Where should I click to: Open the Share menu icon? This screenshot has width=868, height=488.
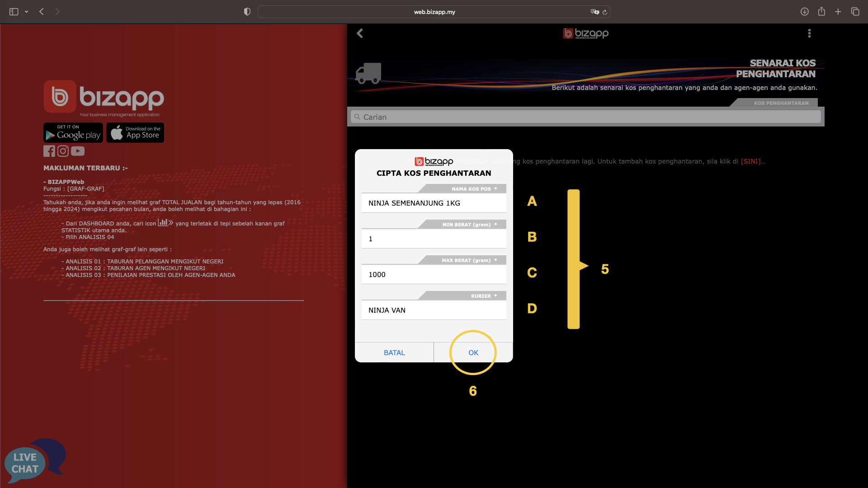coord(821,11)
